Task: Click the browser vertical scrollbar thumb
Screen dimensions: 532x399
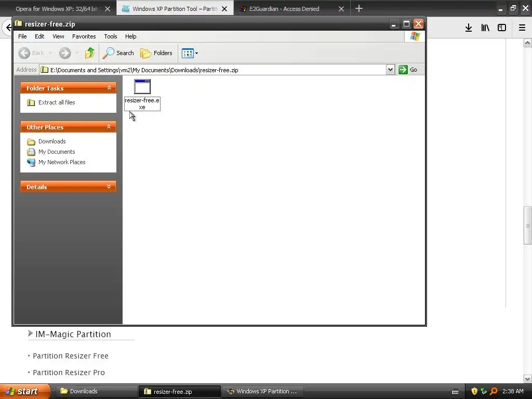Action: click(528, 225)
